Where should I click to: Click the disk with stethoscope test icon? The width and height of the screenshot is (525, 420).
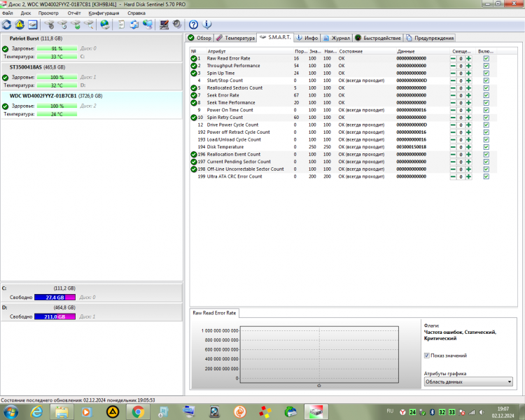point(50,24)
